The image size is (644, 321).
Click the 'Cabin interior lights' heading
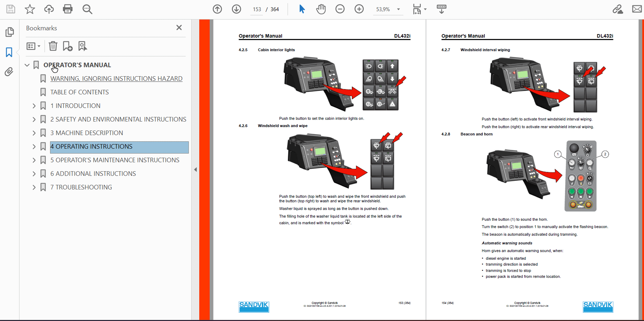[276, 50]
